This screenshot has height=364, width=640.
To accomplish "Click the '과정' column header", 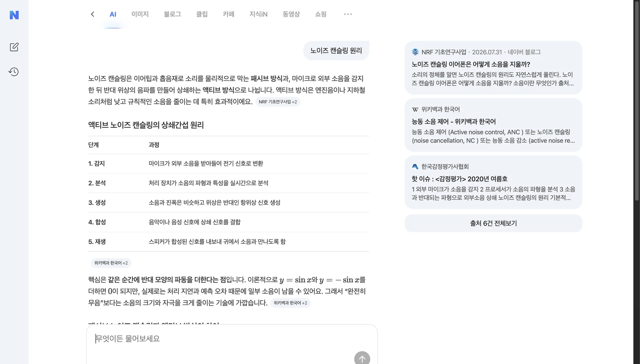I will point(154,145).
